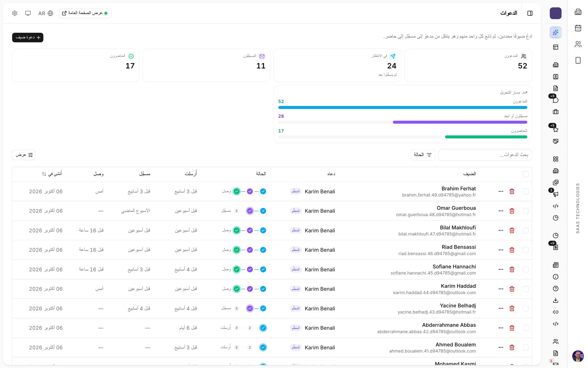The width and height of the screenshot is (588, 368).
Task: Open the AR language globe switcher
Action: tap(46, 13)
